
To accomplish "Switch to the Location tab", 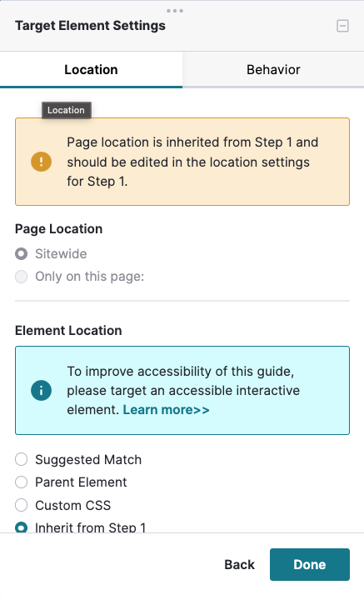I will point(91,70).
